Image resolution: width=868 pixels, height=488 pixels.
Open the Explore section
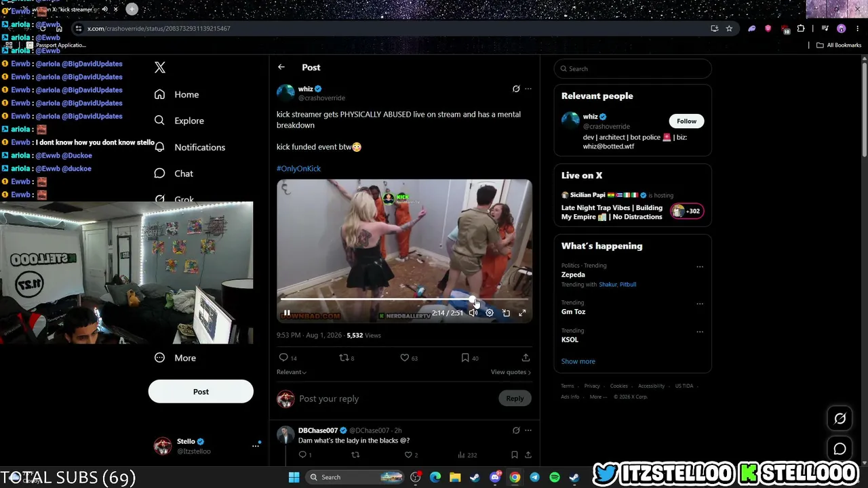179,121
